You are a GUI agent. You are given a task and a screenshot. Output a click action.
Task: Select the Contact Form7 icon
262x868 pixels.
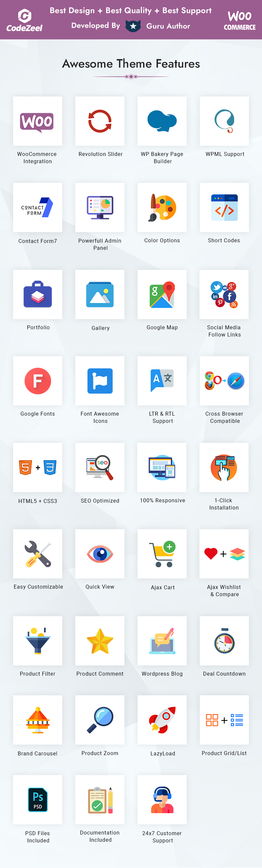(x=37, y=207)
